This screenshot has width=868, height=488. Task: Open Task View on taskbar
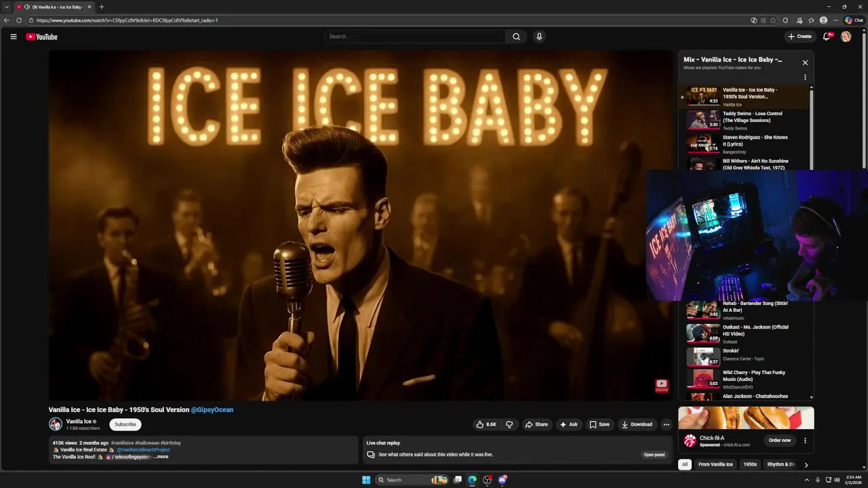click(x=458, y=480)
